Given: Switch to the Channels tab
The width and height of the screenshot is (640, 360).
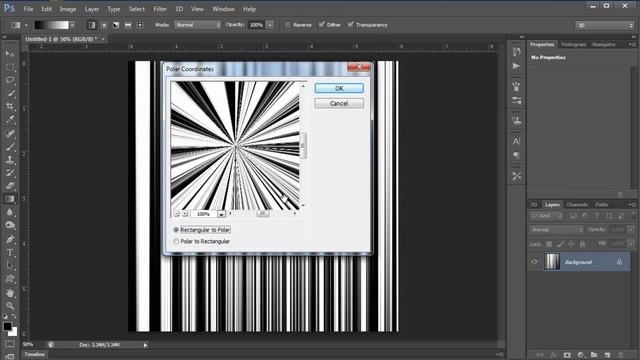Looking at the screenshot, I should [577, 204].
